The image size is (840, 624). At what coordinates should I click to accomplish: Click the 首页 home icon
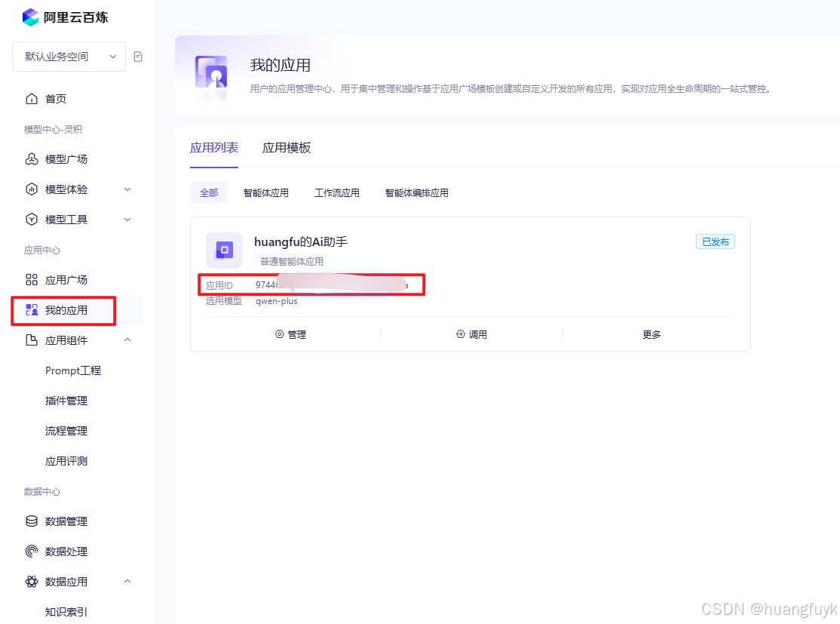[32, 99]
